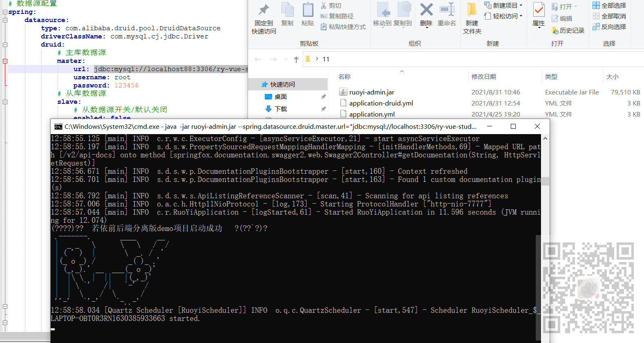
Task: Click the Rename (重命名) ribbon icon
Action: (x=447, y=10)
